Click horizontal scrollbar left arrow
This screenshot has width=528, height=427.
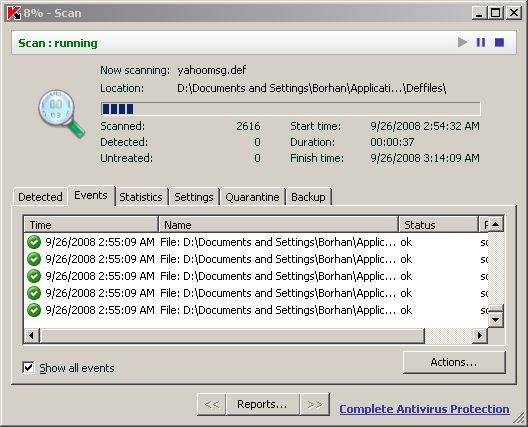[x=31, y=335]
